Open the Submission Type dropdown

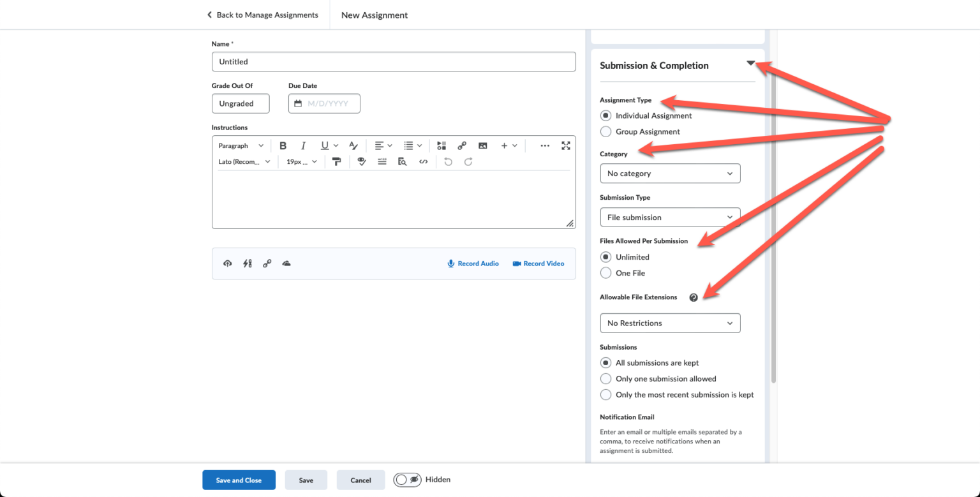coord(669,217)
